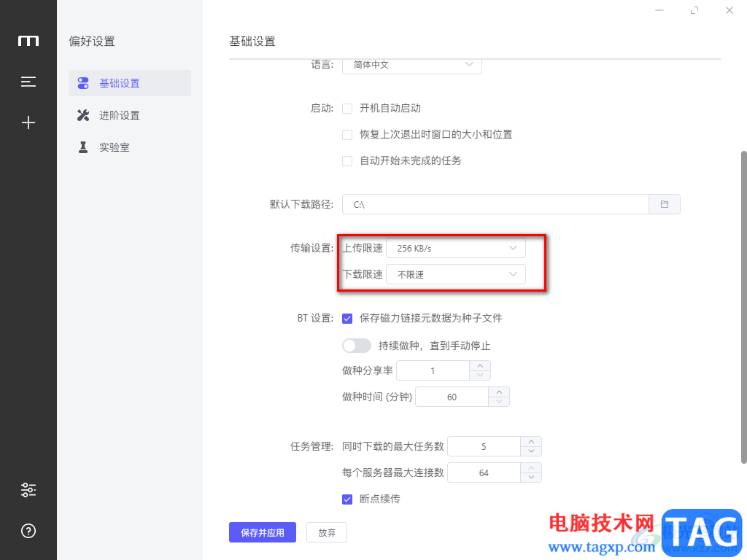Click the 做种时间 number field showing 60
The image size is (747, 560).
coord(452,397)
